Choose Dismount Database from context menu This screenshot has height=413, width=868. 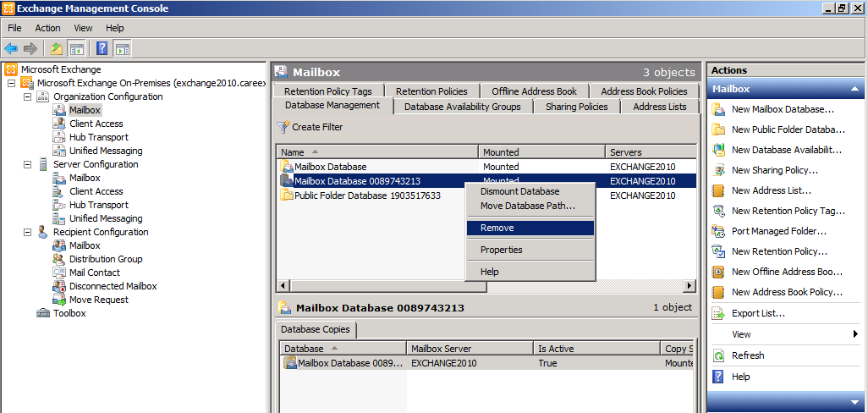click(x=530, y=191)
